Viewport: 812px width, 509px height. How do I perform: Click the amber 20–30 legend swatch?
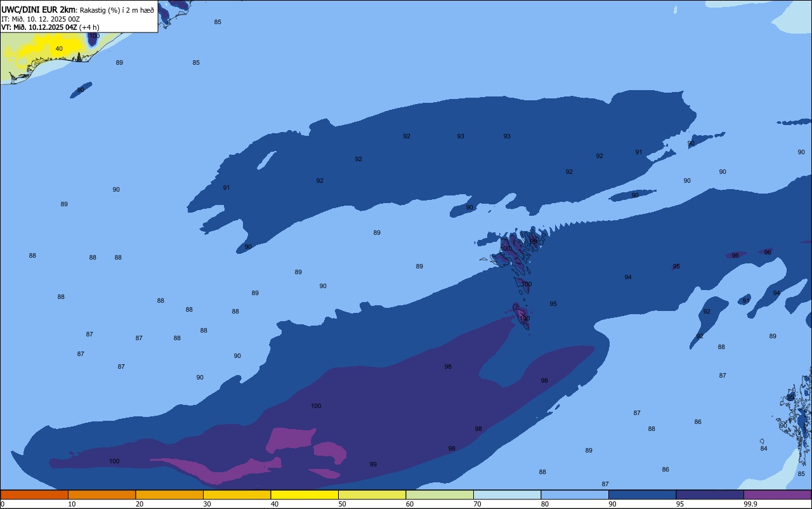point(169,494)
